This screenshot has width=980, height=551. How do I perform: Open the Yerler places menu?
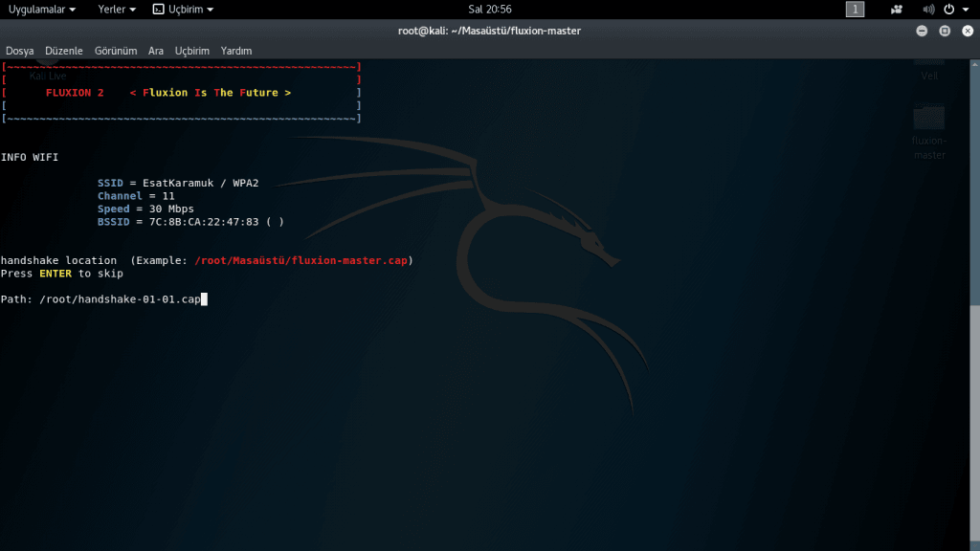pos(116,10)
